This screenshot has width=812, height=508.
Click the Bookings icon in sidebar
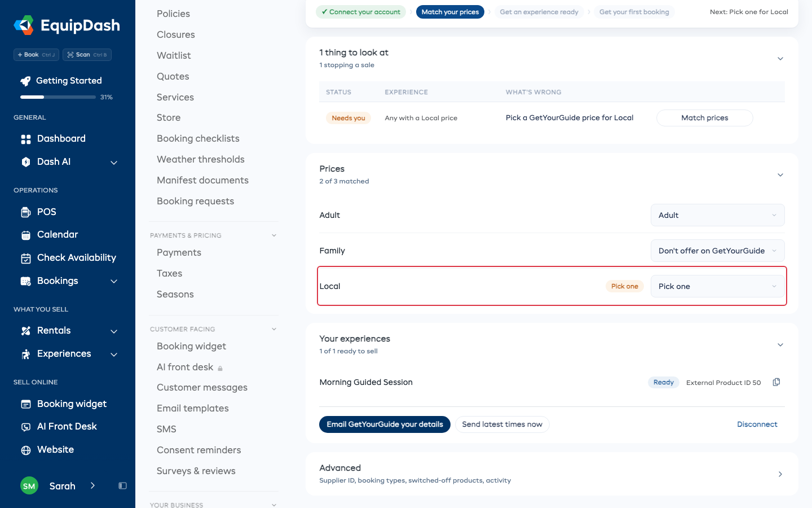(x=26, y=281)
